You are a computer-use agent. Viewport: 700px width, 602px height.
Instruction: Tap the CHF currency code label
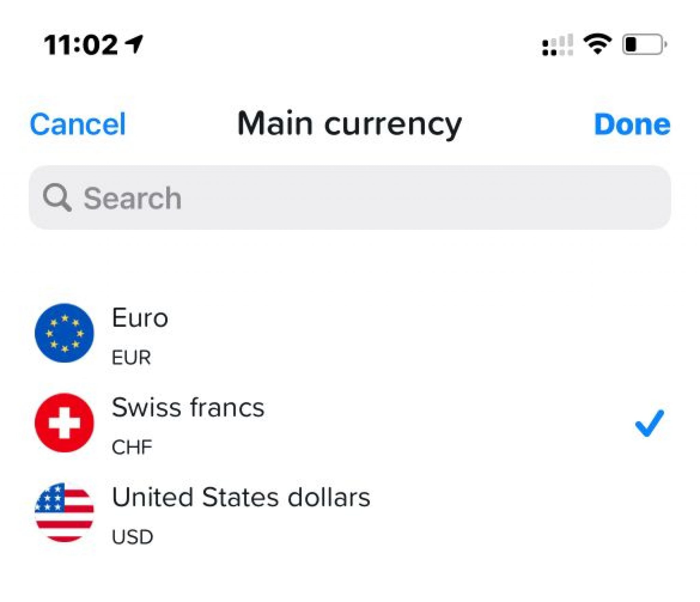[x=132, y=446]
